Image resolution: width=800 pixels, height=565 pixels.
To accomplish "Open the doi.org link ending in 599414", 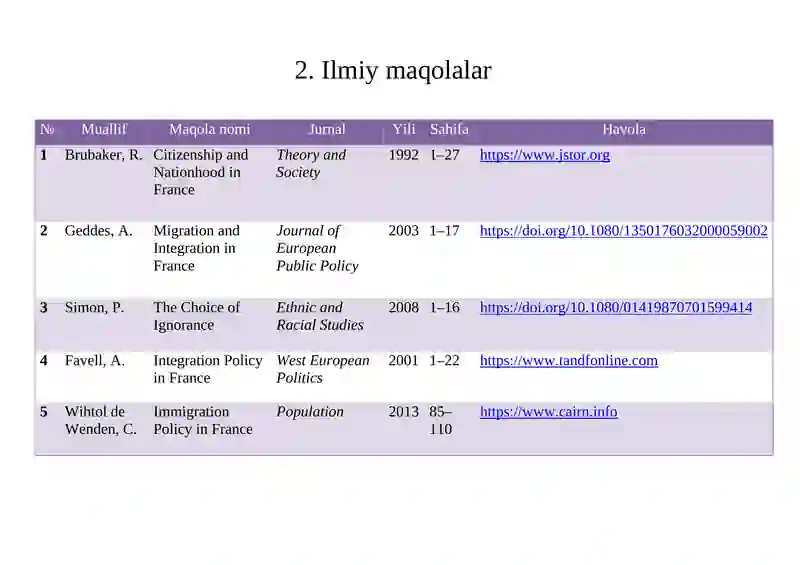I will click(x=616, y=308).
